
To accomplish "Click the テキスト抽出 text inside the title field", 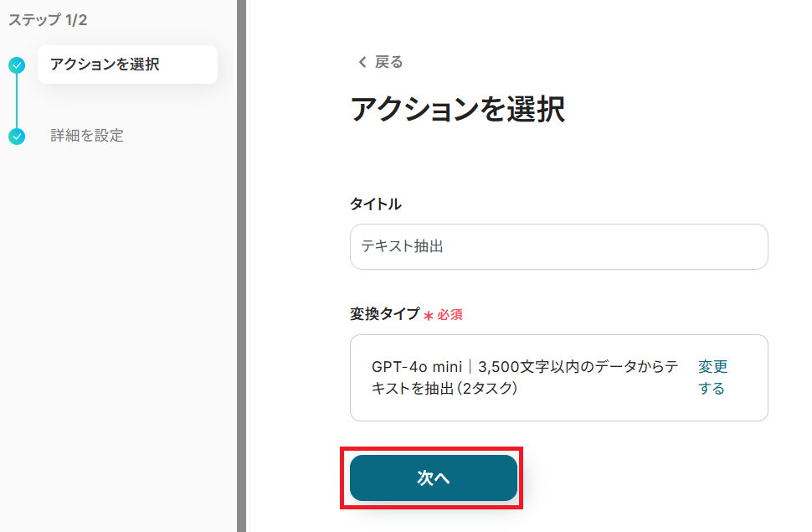I will 402,246.
